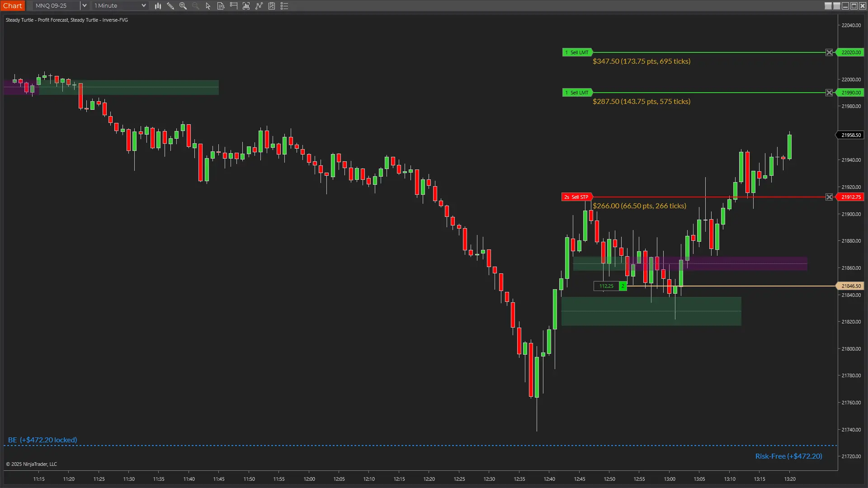Click the 13:00 time axis label
The image size is (868, 488).
point(670,479)
